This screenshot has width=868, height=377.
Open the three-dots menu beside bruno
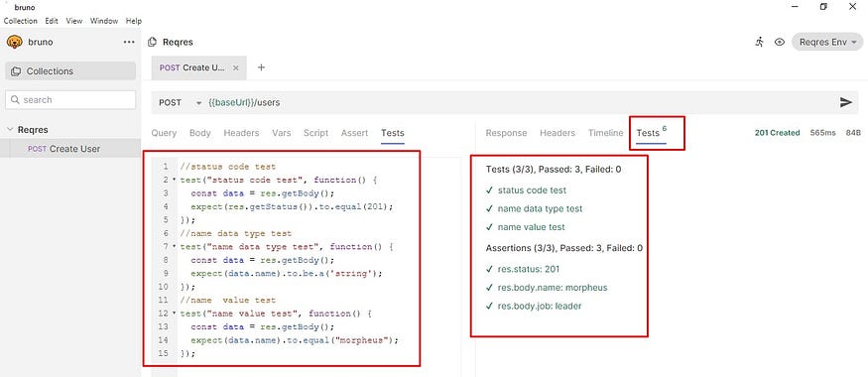[x=129, y=42]
